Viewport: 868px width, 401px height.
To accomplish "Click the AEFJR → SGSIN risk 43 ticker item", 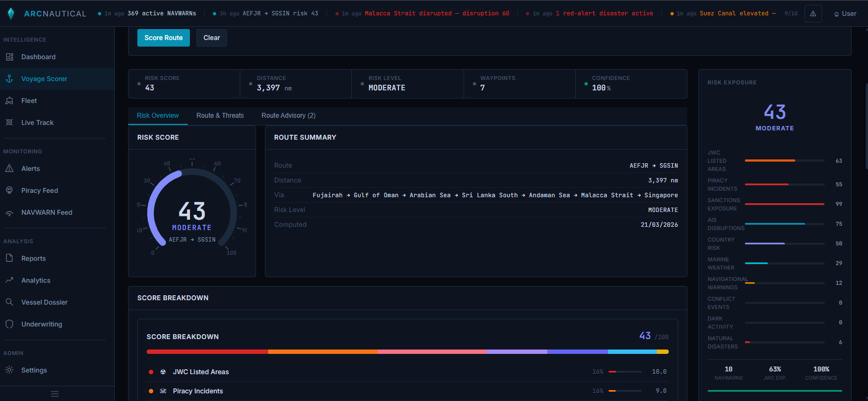I will pos(265,14).
